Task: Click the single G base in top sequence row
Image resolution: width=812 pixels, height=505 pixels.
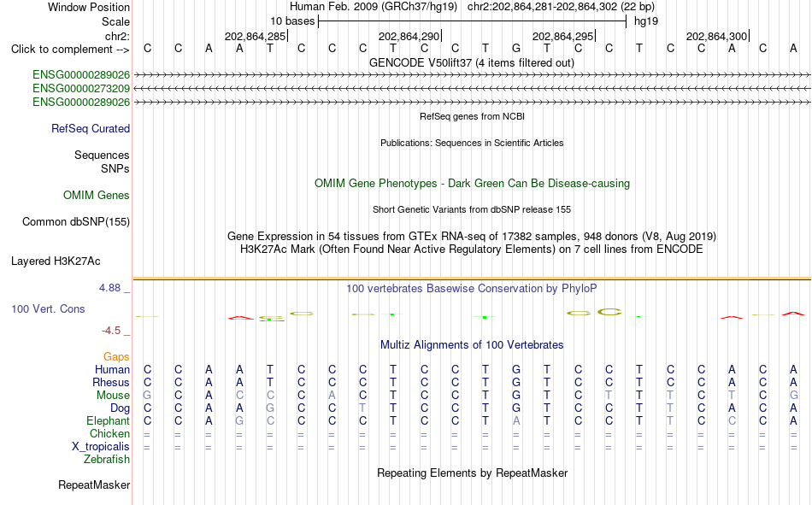Action: coord(515,49)
